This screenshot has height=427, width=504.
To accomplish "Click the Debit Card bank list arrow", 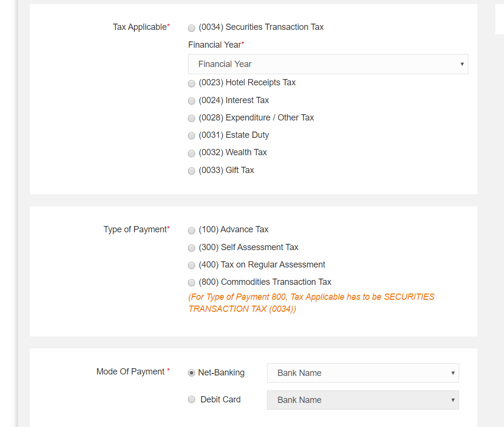I will 452,400.
